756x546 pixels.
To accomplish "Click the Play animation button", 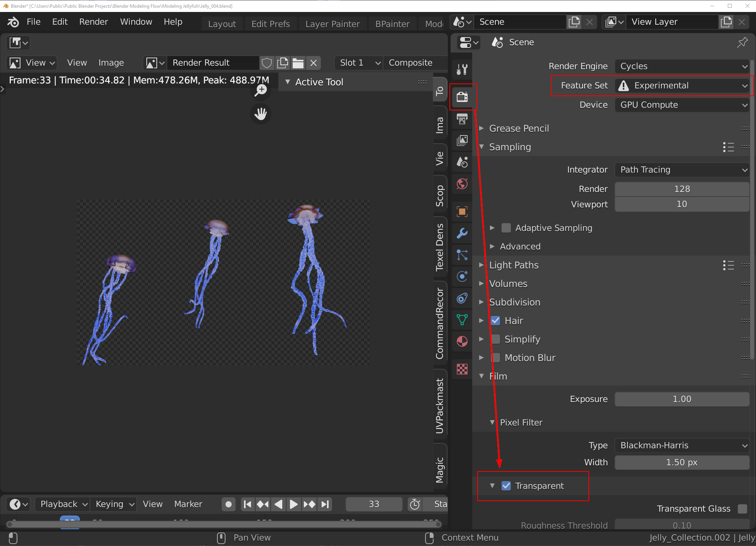I will pyautogui.click(x=294, y=504).
